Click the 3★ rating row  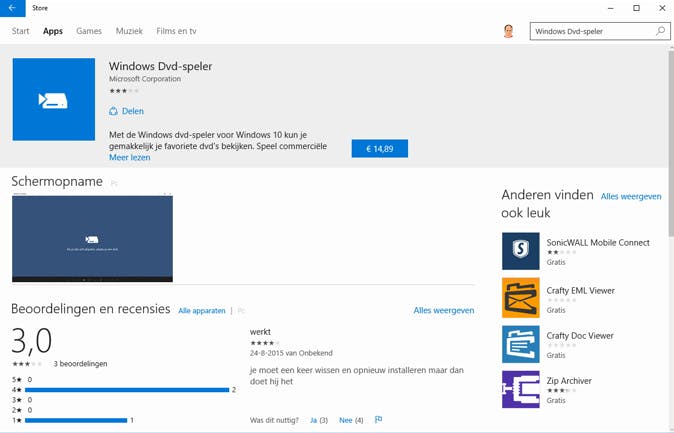tap(22, 400)
